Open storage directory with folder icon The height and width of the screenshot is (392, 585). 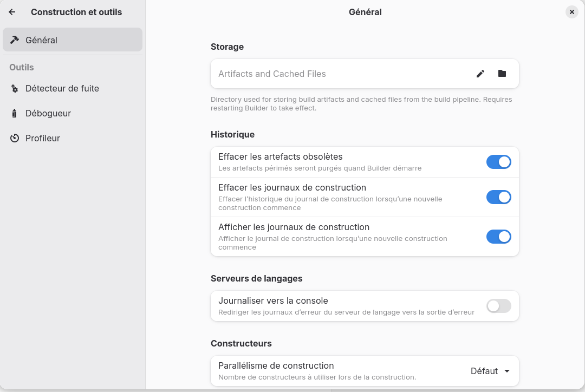502,74
